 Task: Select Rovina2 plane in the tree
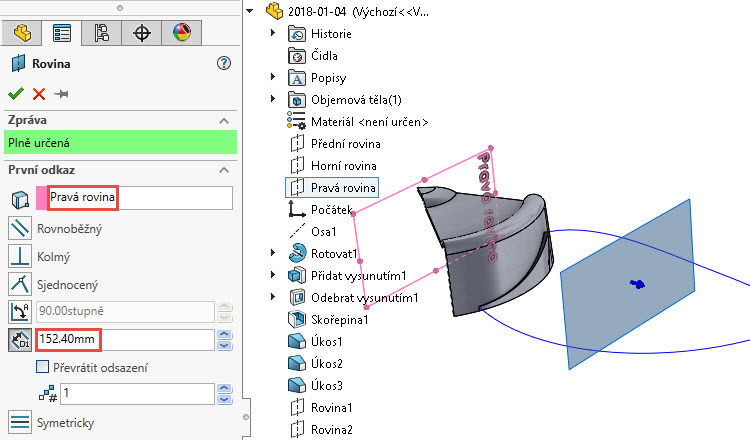pyautogui.click(x=331, y=430)
